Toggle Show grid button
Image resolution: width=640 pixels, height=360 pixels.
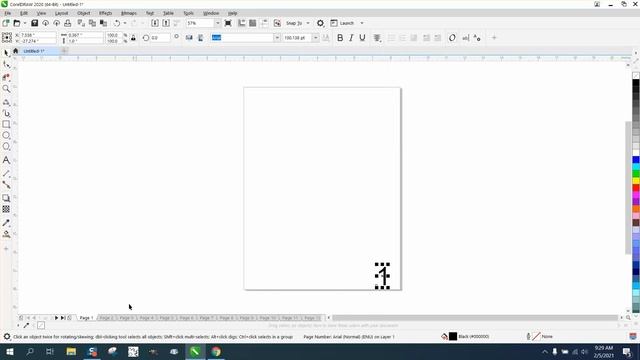tap(253, 23)
